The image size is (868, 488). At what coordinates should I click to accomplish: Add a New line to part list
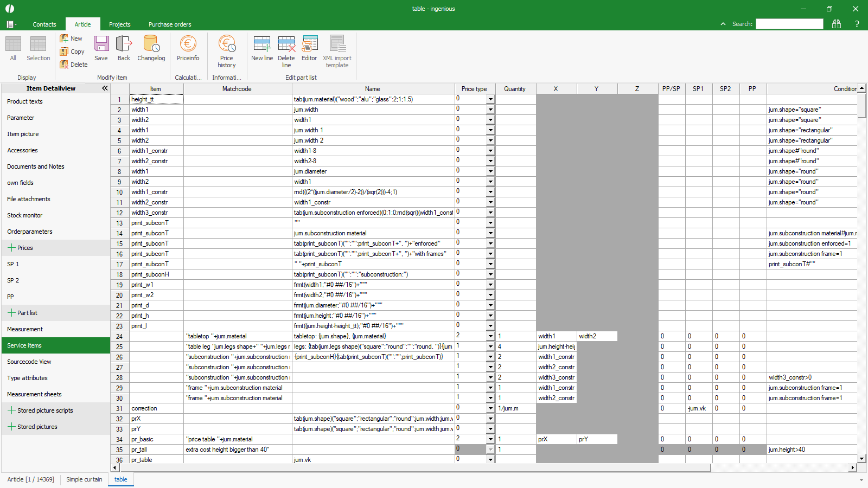point(262,48)
